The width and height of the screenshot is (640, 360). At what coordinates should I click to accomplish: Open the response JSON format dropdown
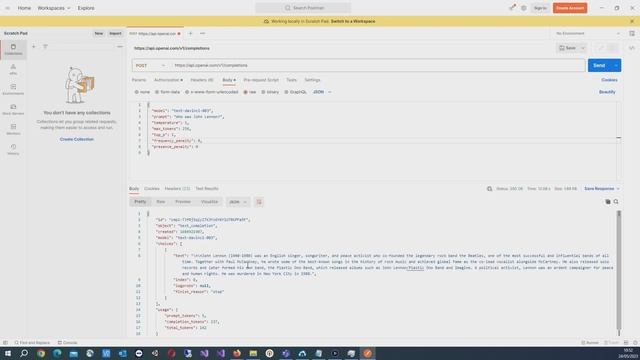238,202
